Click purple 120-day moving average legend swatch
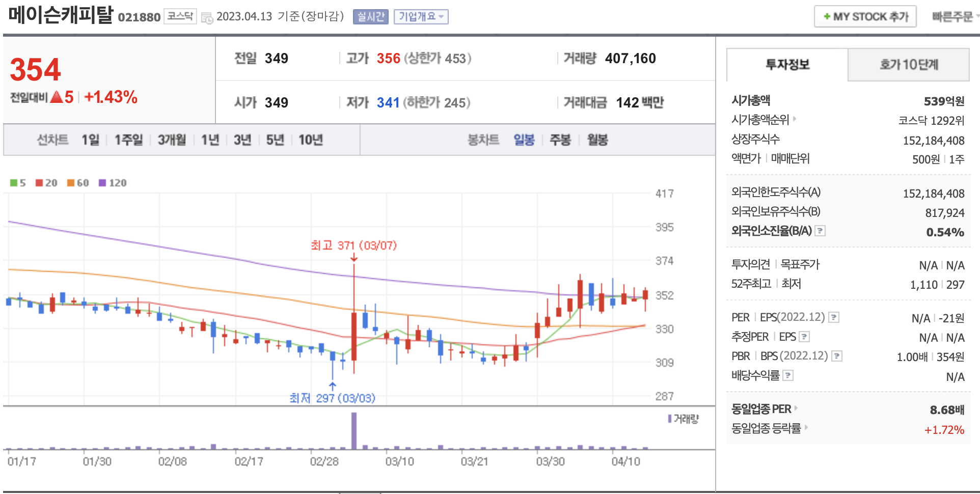 point(102,183)
